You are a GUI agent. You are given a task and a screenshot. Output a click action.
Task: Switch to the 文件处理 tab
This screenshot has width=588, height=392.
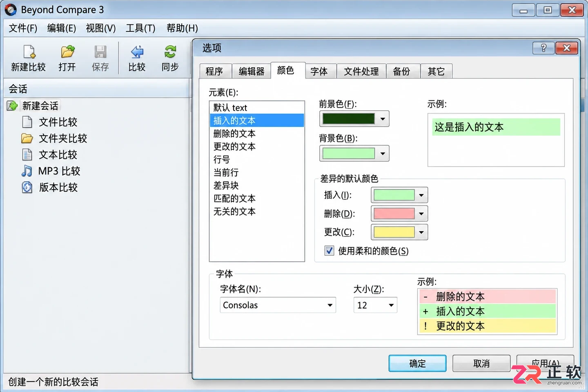click(x=361, y=71)
